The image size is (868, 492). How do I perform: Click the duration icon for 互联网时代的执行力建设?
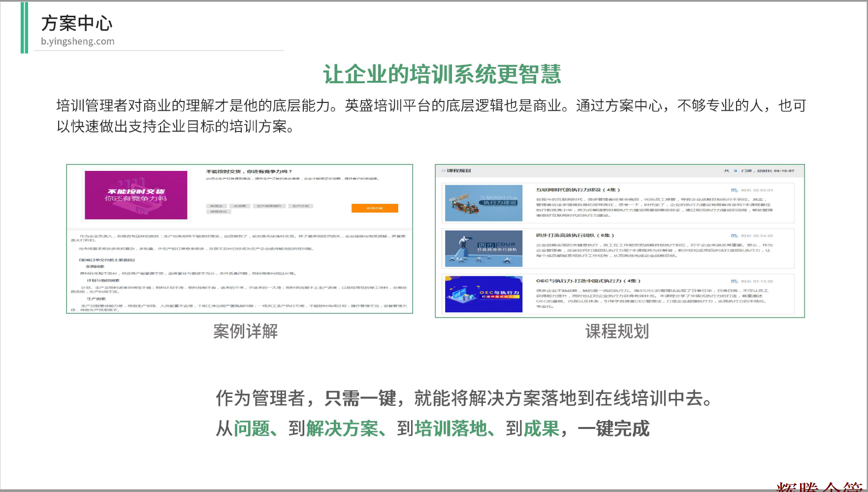coord(734,190)
